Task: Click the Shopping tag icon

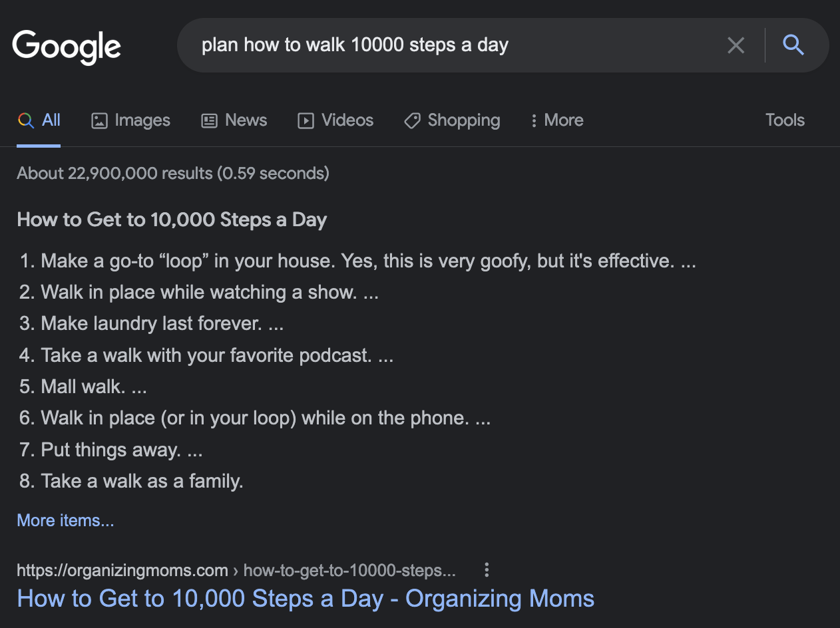Action: pyautogui.click(x=412, y=120)
